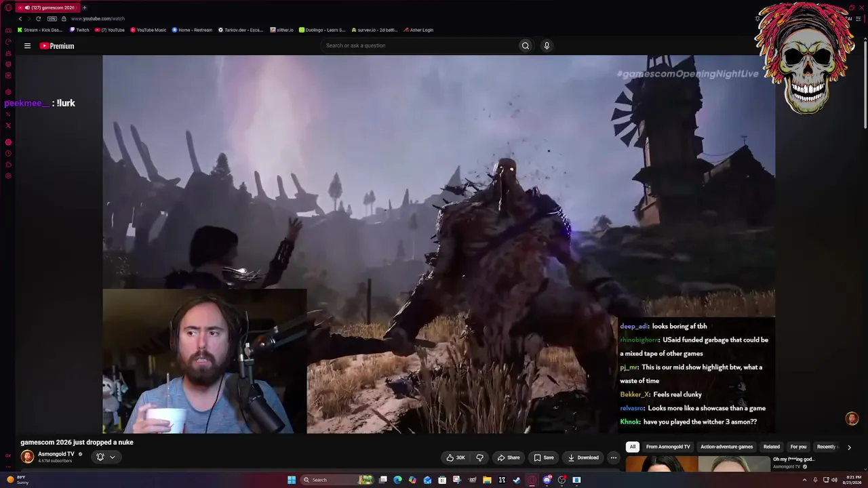868x488 pixels.
Task: Like the video with 30K likes
Action: tap(456, 457)
